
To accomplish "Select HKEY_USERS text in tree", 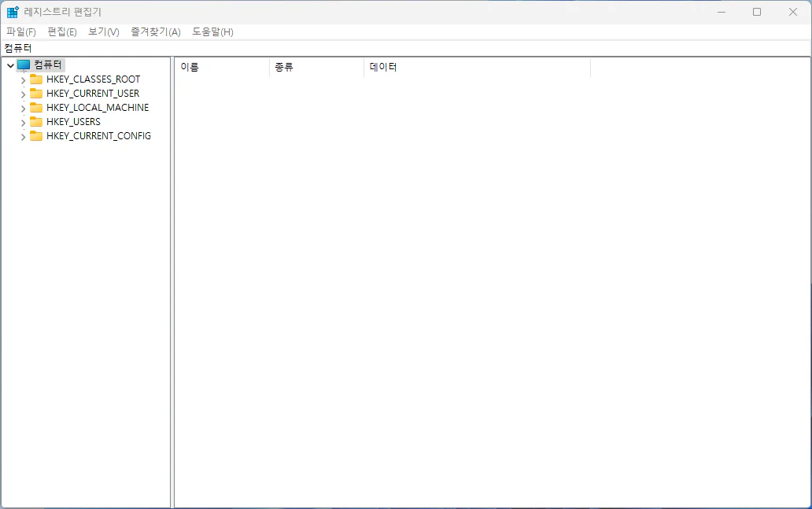I will [73, 122].
